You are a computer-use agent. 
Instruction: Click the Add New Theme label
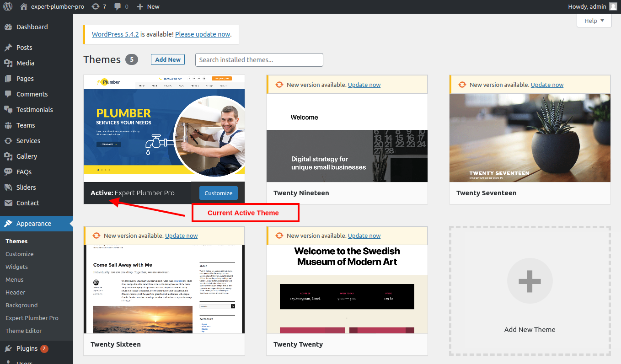coord(530,330)
